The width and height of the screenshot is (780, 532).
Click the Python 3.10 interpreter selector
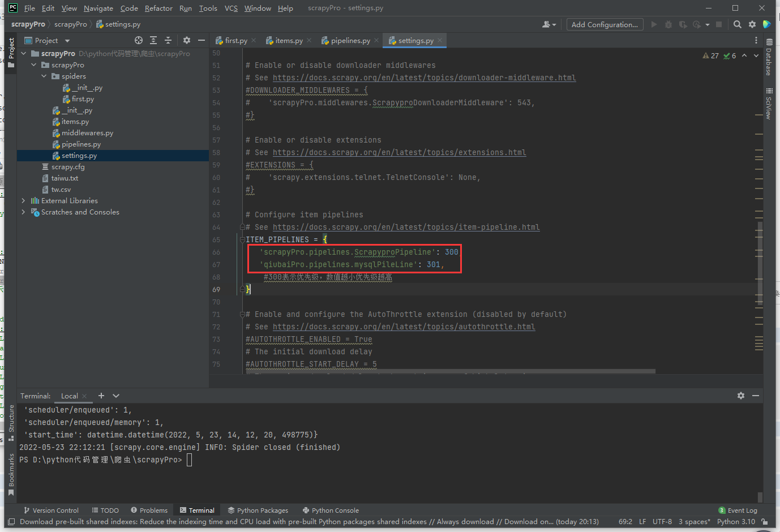click(x=736, y=522)
